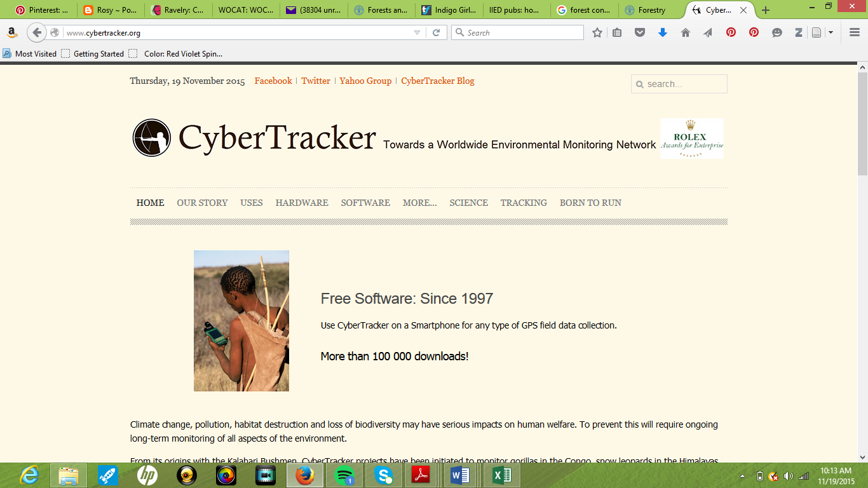Open Internet Explorer from taskbar
Viewport: 868px width, 488px height.
pyautogui.click(x=29, y=475)
